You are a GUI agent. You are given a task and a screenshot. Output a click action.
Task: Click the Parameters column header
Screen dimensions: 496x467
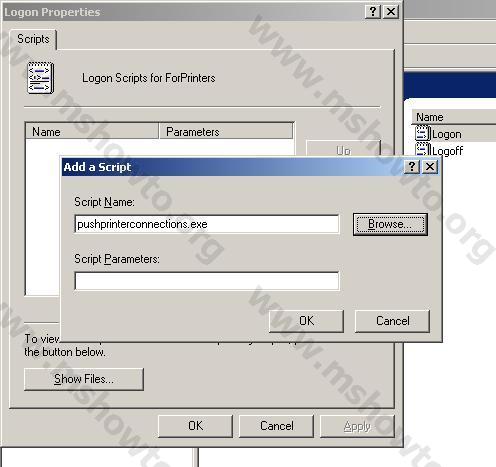pos(226,132)
